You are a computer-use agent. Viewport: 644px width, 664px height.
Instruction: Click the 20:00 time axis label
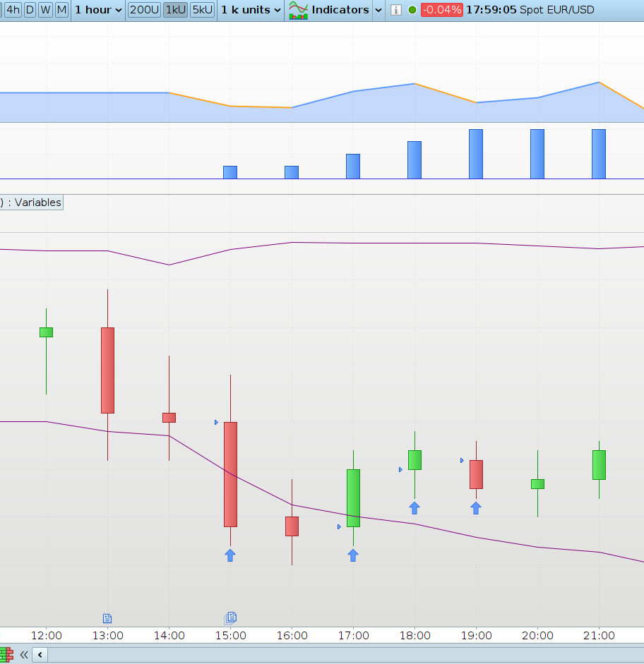coord(537,635)
